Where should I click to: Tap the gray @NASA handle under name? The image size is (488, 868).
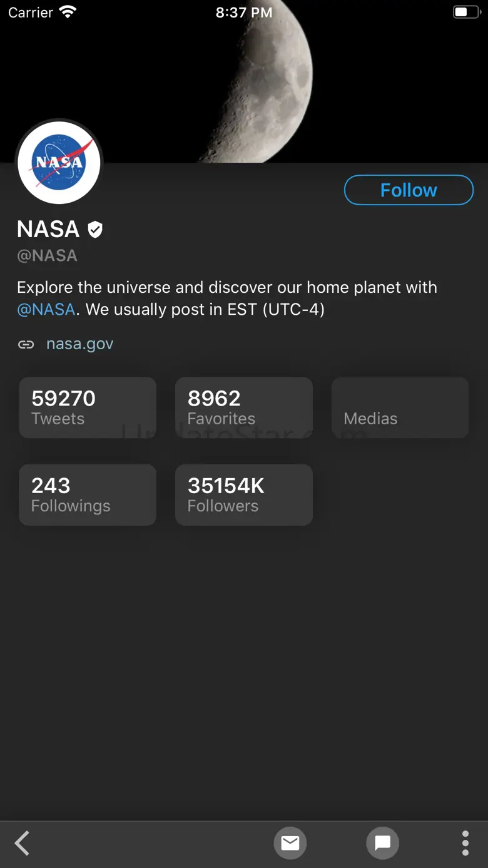47,255
